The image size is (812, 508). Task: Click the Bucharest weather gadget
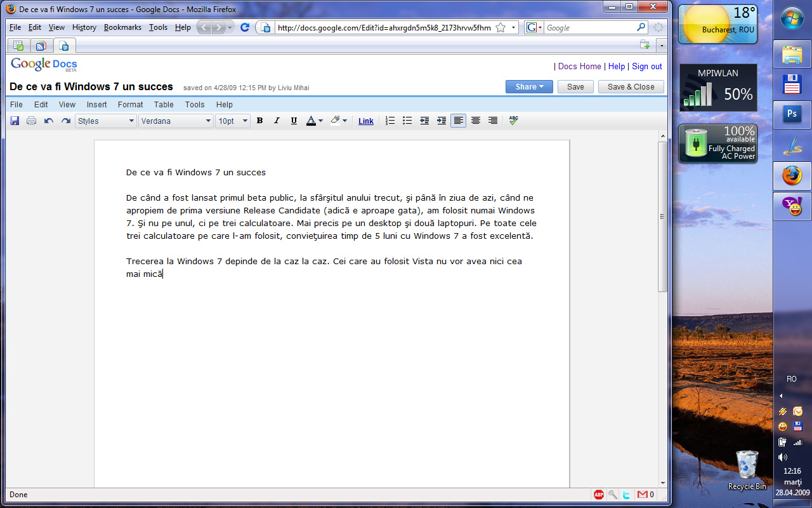pos(717,24)
